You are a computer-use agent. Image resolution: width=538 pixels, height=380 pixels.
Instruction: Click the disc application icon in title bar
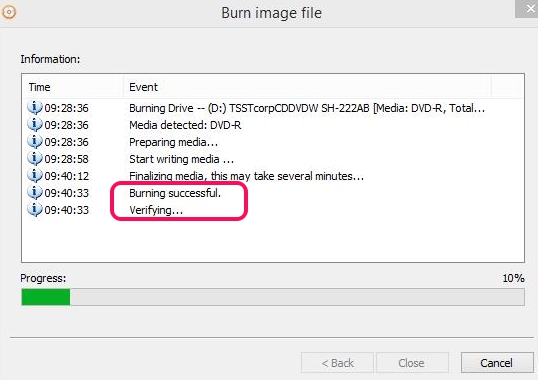coord(9,13)
